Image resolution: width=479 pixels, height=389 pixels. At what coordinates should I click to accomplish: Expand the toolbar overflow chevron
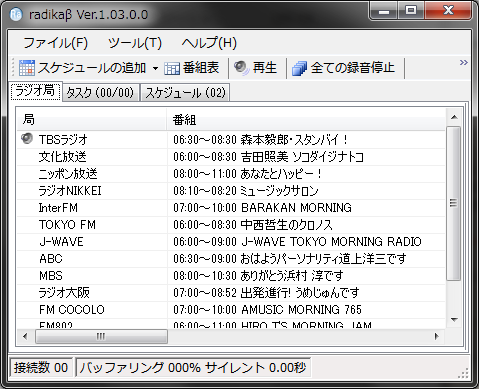pos(463,62)
